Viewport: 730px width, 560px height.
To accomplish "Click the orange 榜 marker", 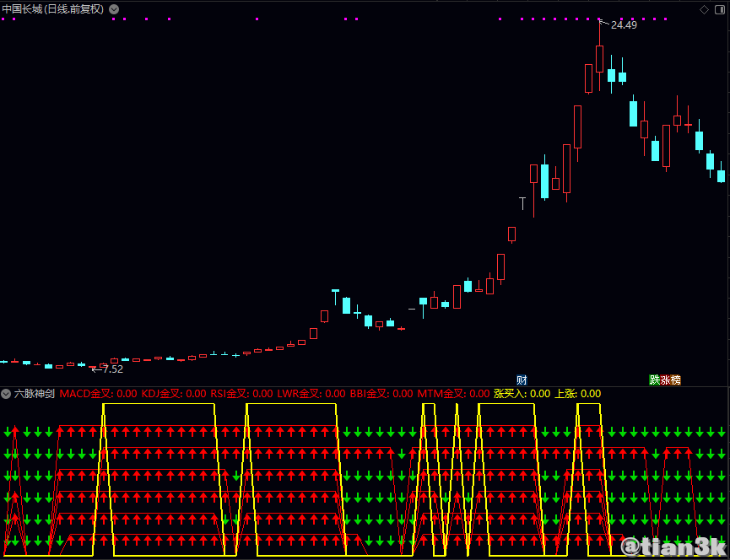I will 675,380.
